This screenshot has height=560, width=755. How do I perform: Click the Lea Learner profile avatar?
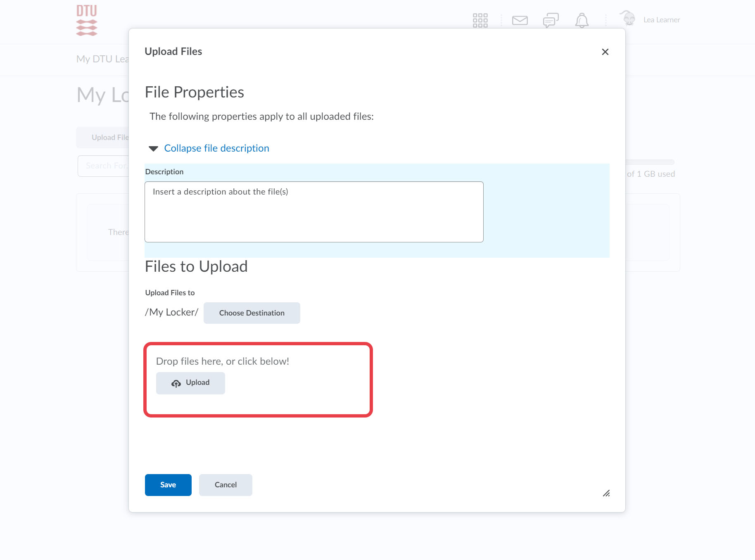click(x=628, y=19)
